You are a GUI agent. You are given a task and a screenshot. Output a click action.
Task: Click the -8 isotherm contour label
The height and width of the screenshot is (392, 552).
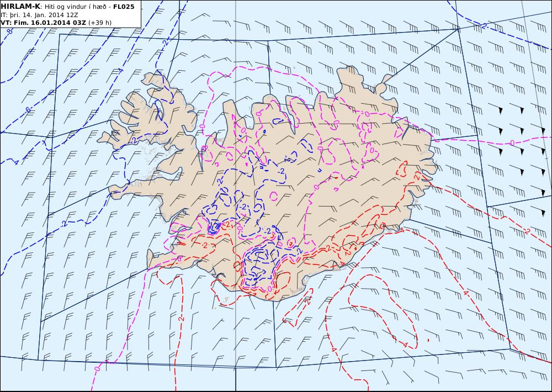tap(9, 31)
